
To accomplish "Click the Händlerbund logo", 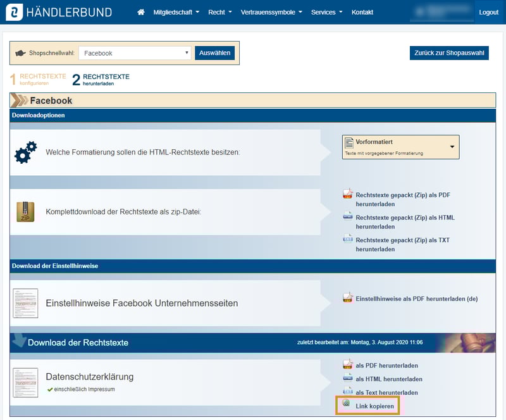I will 59,12.
